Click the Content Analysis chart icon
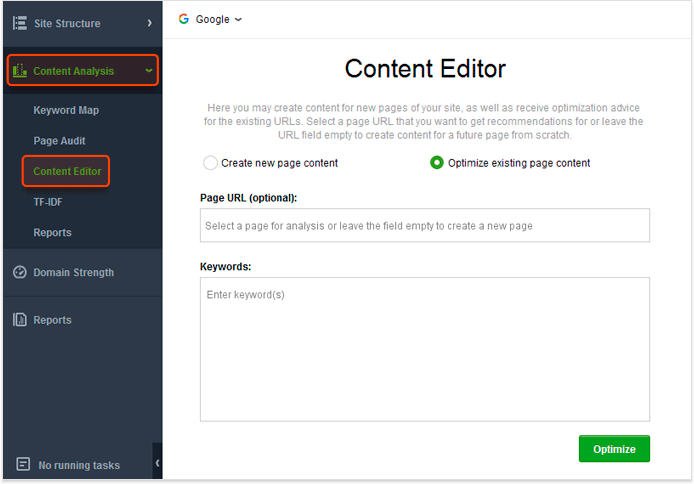The image size is (694, 484). (19, 70)
